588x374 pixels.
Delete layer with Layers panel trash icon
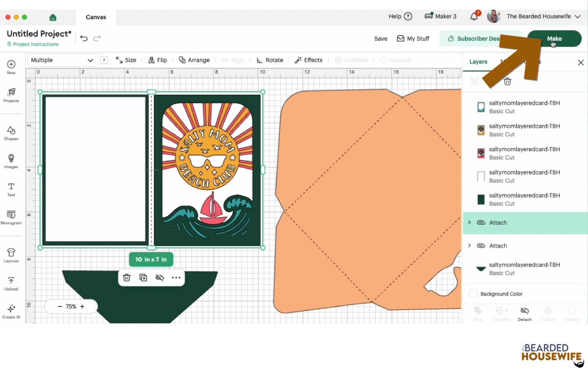point(508,82)
